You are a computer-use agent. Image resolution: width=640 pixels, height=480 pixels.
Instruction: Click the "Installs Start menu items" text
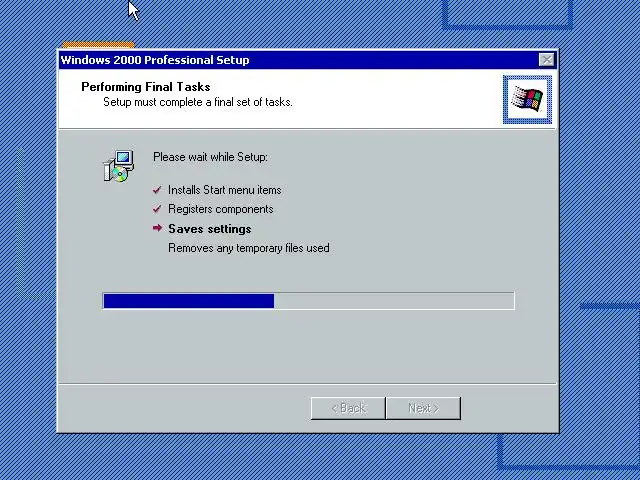point(225,190)
